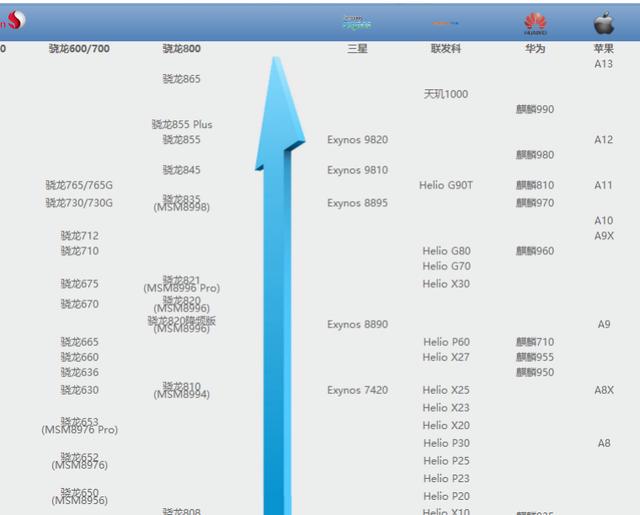Image resolution: width=640 pixels, height=515 pixels.
Task: Click the 天玑1000 entry
Action: (x=446, y=94)
